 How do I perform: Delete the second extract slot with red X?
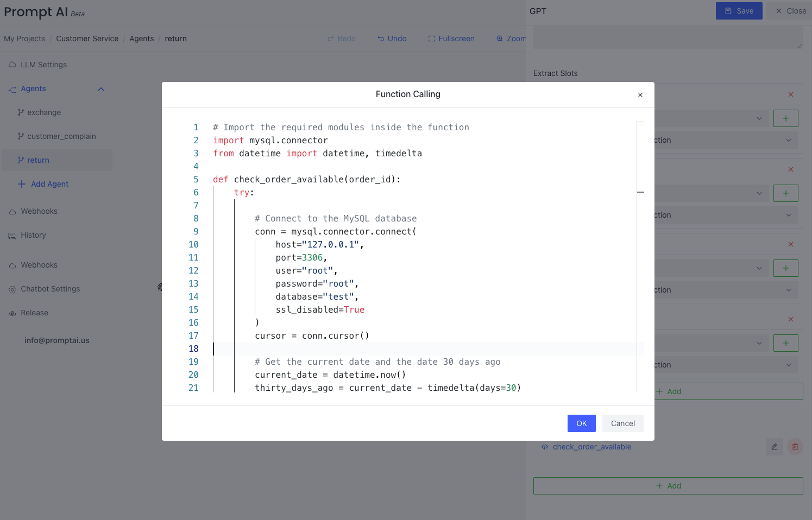coord(791,169)
